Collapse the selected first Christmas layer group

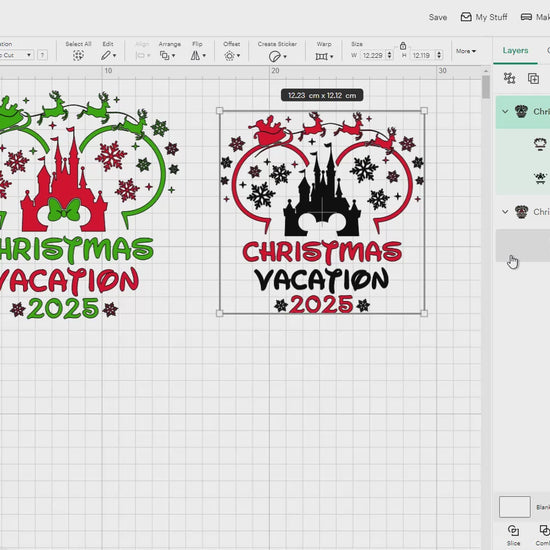point(505,112)
